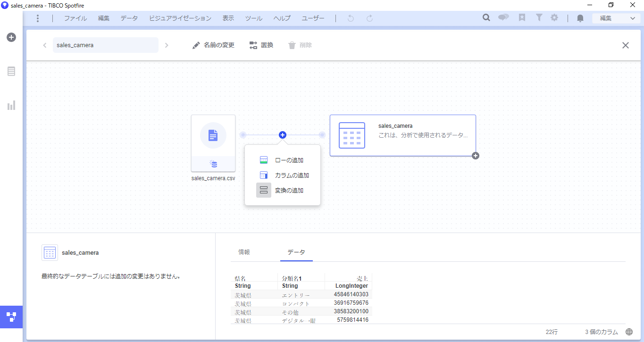
Task: Click the globe icon in status bar
Action: tap(629, 332)
